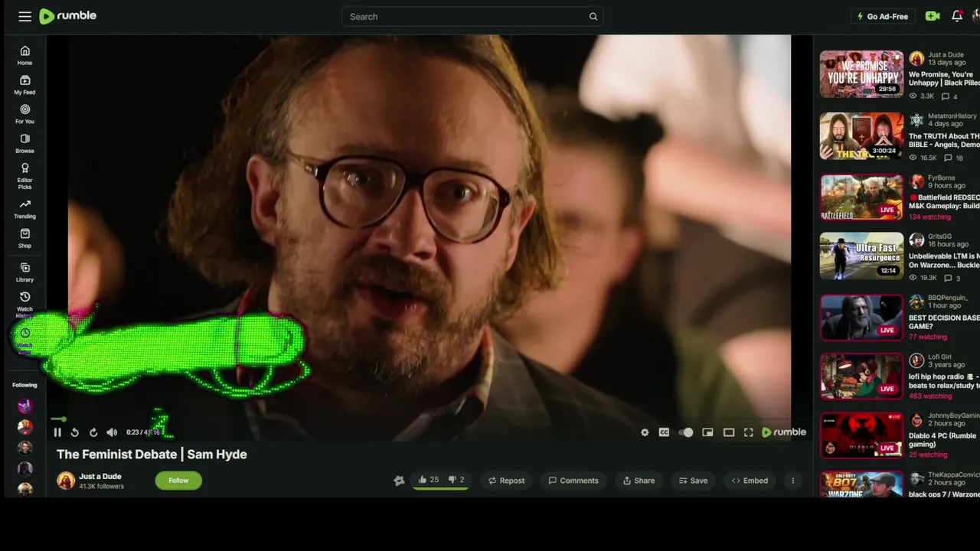Viewport: 980px width, 551px height.
Task: Open We Promise You're Unhappy thumbnail
Action: [x=861, y=74]
